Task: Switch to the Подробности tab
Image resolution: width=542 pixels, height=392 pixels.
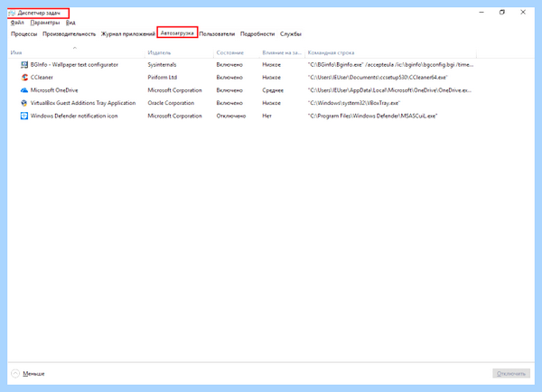Action: pyautogui.click(x=257, y=34)
